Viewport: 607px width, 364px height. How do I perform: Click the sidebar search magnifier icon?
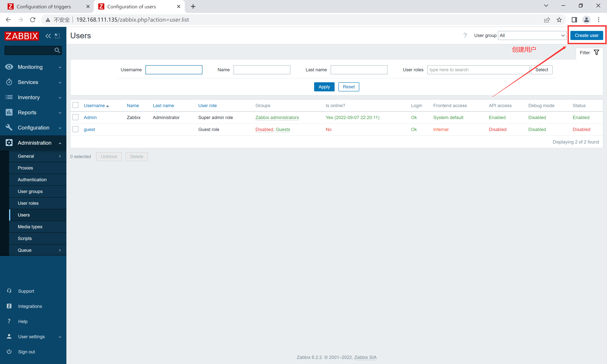coord(57,50)
